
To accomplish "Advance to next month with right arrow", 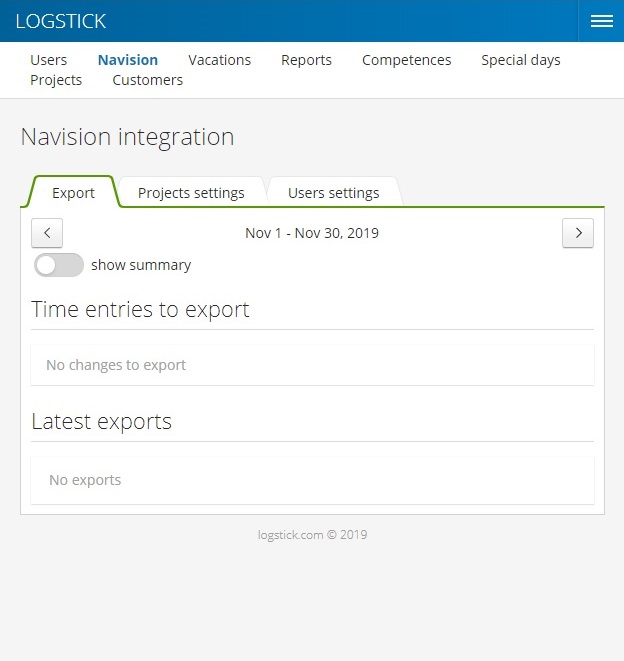I will tap(578, 233).
